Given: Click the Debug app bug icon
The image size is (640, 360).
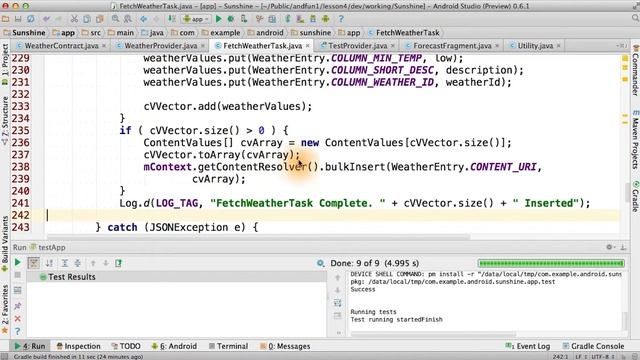Looking at the screenshot, I should (x=231, y=19).
